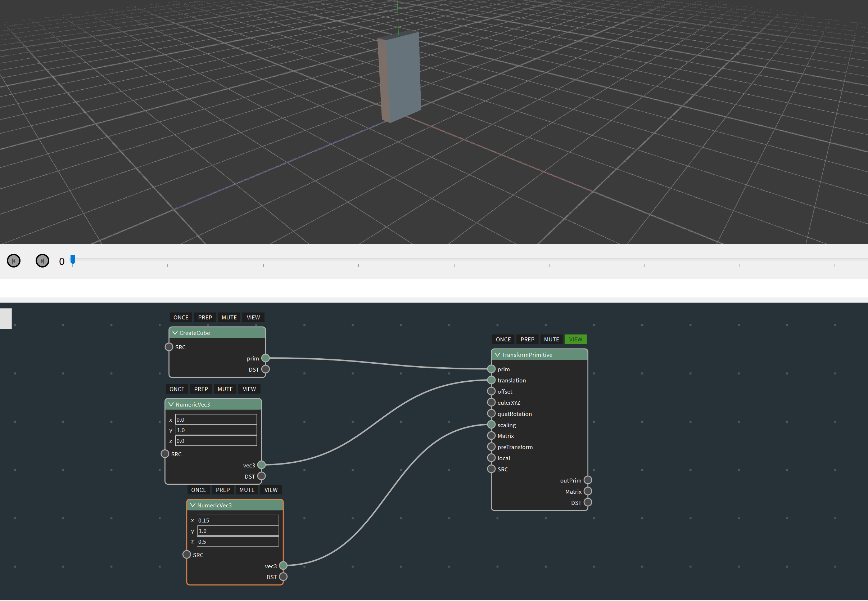
Task: Toggle PREP on the TransformPrimitive node
Action: click(x=527, y=339)
